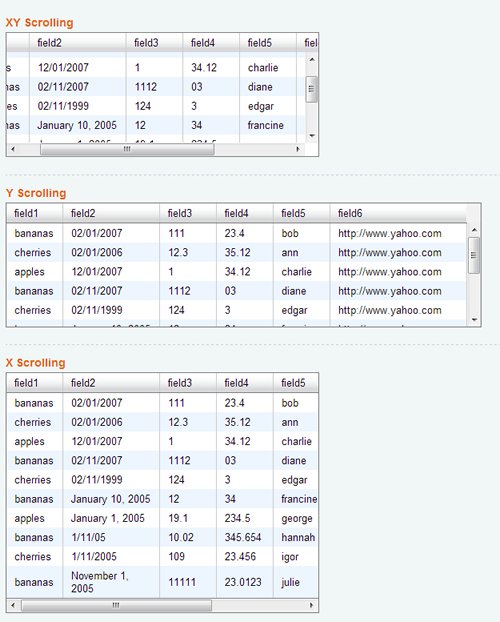
Task: Open yahoo.com link in Y Scrolling diane row
Action: [390, 291]
